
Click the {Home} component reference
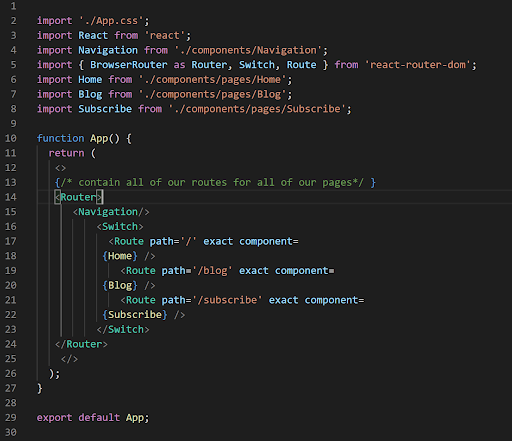coord(120,256)
